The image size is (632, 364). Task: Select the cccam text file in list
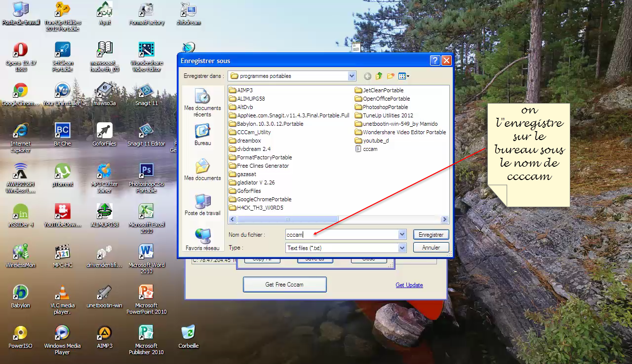point(369,149)
